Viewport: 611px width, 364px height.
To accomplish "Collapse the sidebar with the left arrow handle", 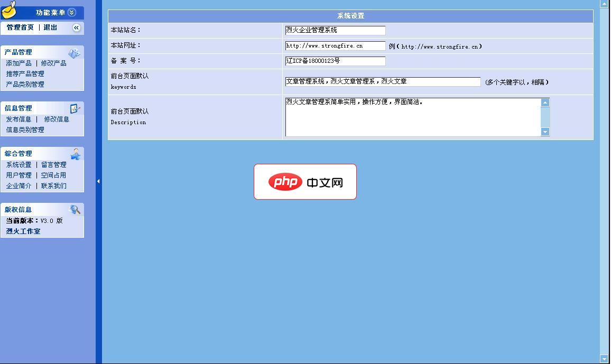I will click(x=99, y=181).
